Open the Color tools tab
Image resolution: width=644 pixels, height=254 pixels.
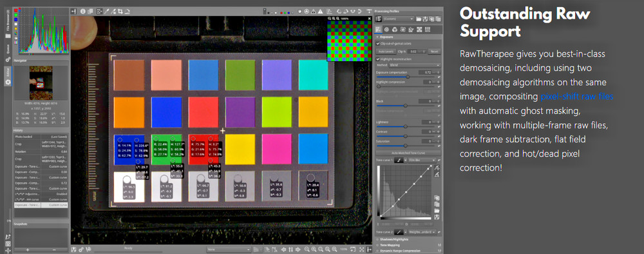tap(395, 30)
